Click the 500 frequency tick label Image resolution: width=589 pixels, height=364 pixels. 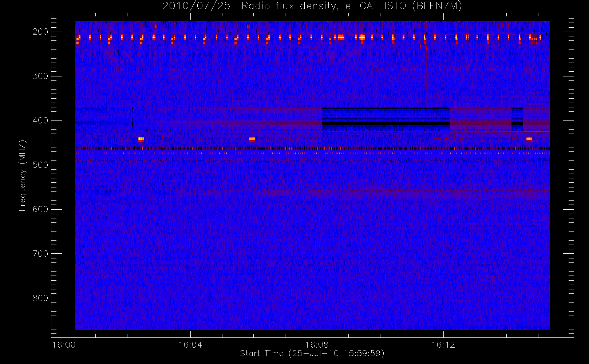coord(40,165)
